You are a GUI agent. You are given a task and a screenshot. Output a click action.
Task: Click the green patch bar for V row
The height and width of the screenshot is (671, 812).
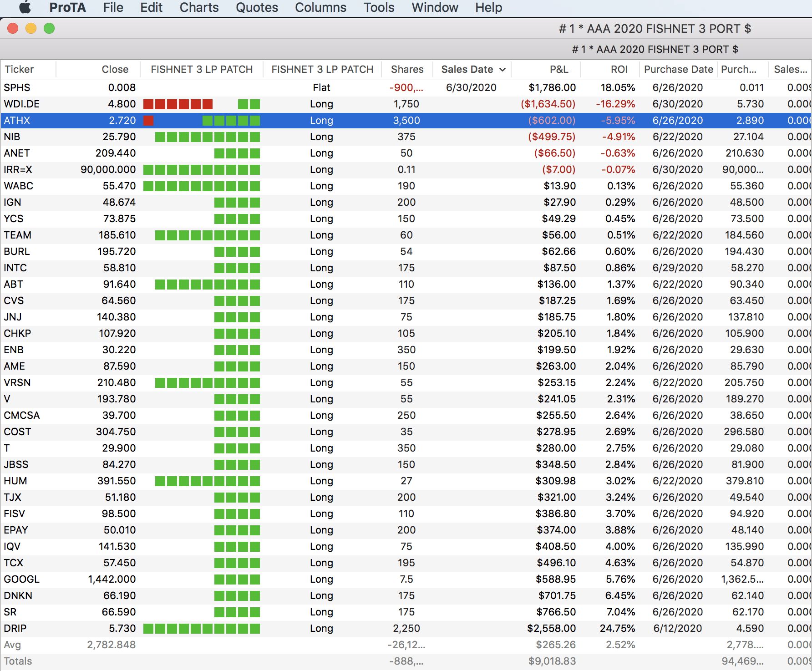[x=237, y=399]
